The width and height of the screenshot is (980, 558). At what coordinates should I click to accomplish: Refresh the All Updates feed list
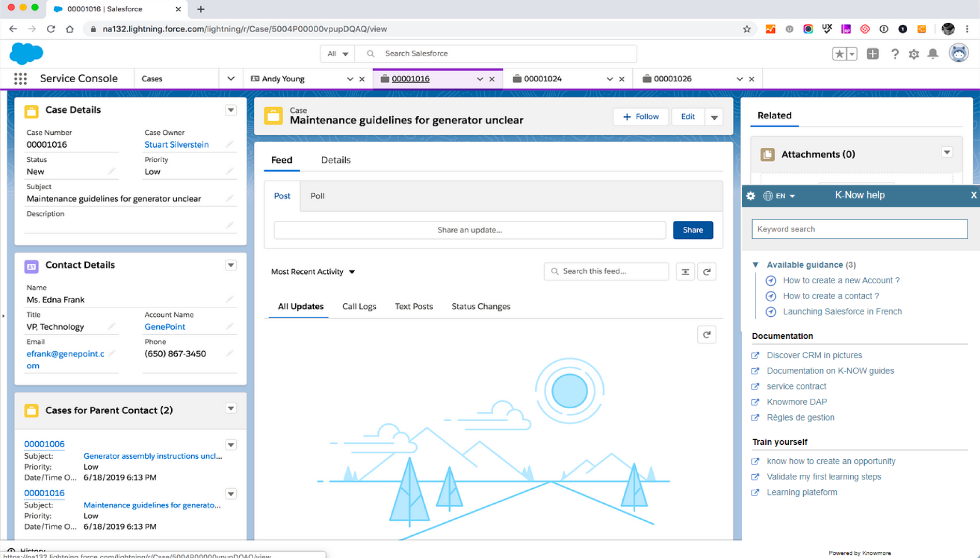[x=707, y=335]
